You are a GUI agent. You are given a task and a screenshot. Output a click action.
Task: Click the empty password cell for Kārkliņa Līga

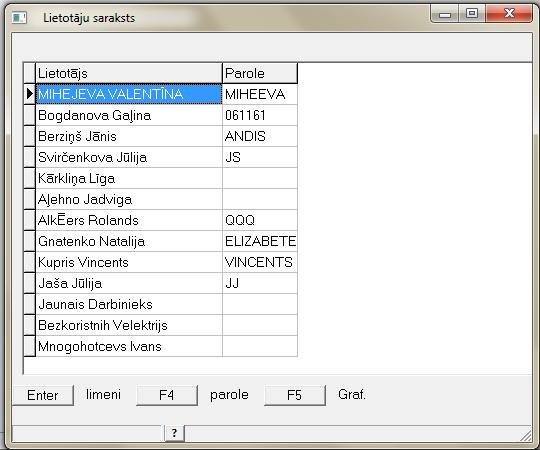coord(260,178)
